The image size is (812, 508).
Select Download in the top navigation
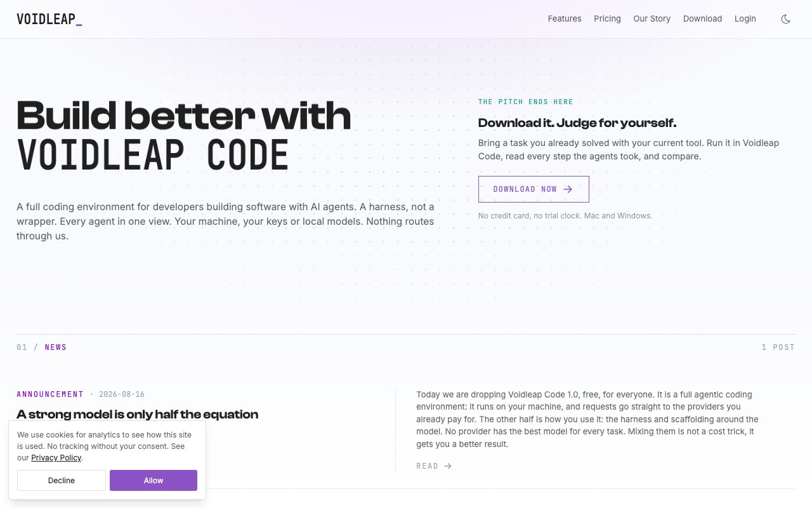(702, 19)
